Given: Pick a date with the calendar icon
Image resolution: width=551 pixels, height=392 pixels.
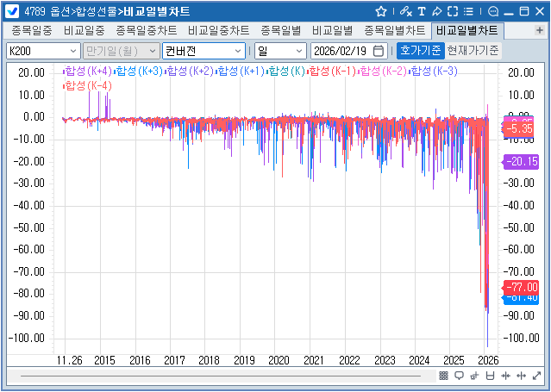Looking at the screenshot, I should (379, 51).
